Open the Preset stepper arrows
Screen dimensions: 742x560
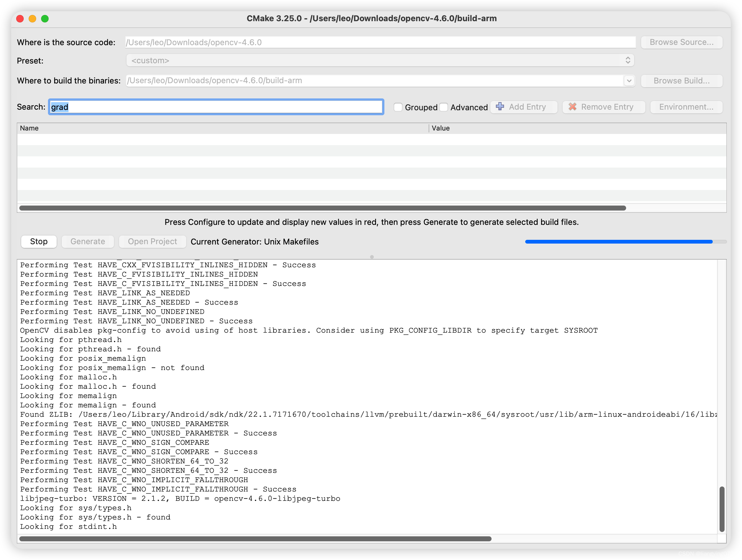point(629,60)
